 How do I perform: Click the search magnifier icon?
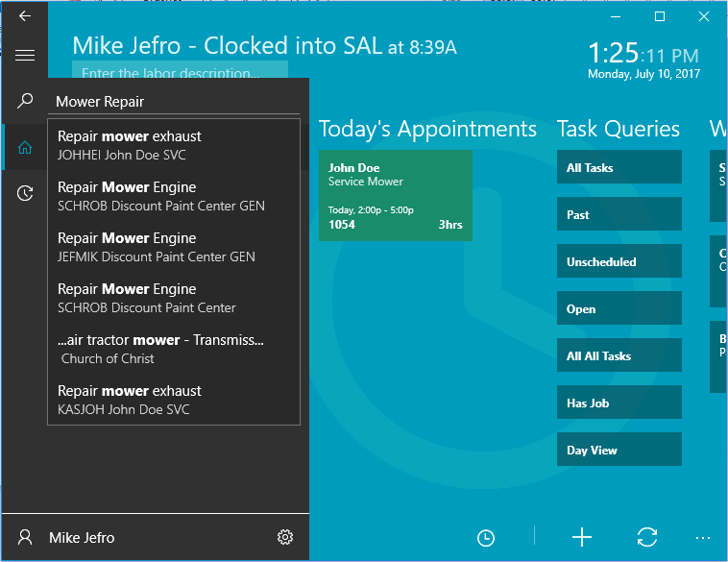coord(25,101)
